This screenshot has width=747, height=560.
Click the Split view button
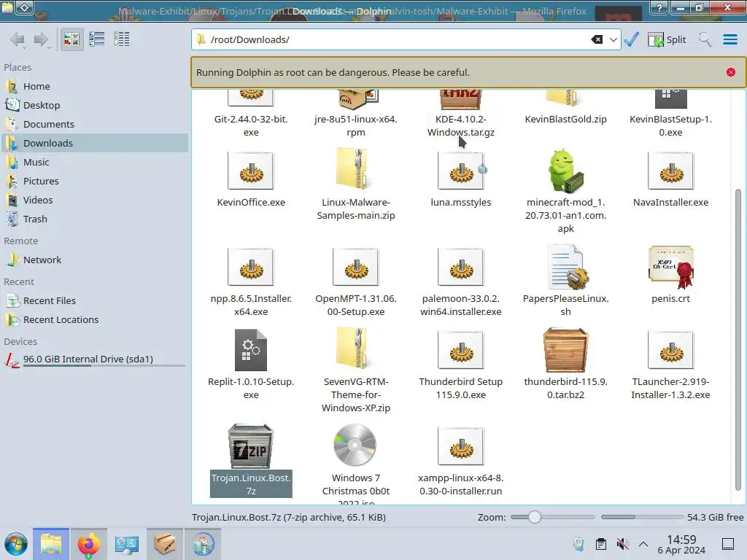pyautogui.click(x=667, y=39)
